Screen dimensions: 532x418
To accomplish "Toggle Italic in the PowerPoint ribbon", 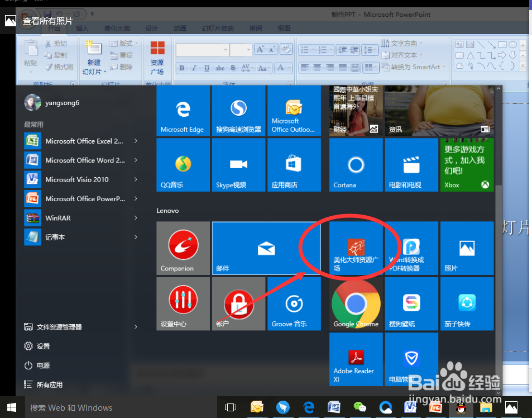I will click(x=194, y=68).
